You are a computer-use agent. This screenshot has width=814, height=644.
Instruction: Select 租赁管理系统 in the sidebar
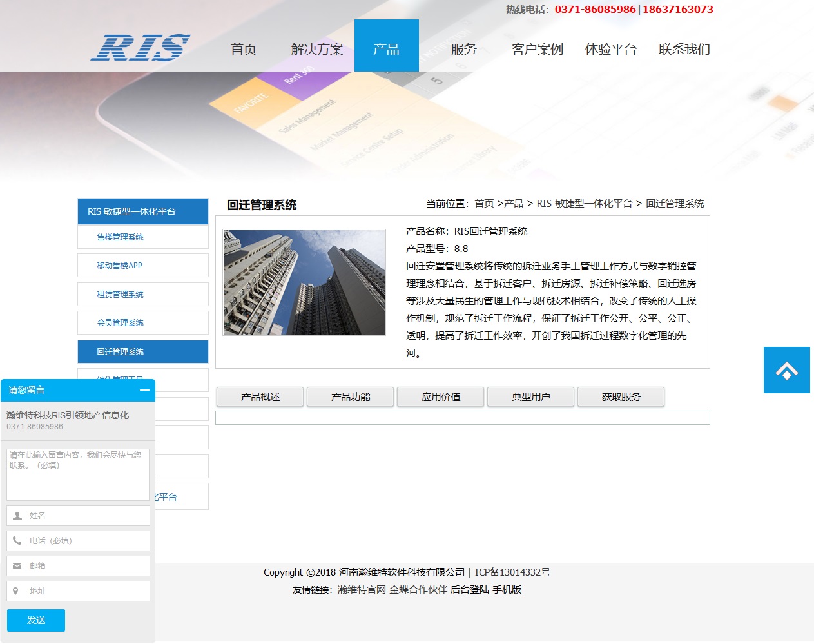(143, 294)
